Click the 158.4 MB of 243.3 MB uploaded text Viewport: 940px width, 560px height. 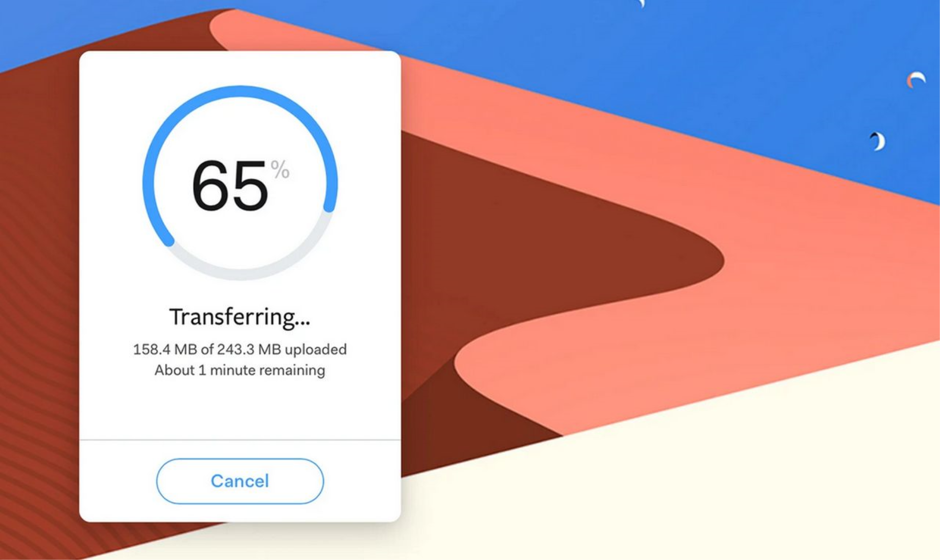click(240, 349)
